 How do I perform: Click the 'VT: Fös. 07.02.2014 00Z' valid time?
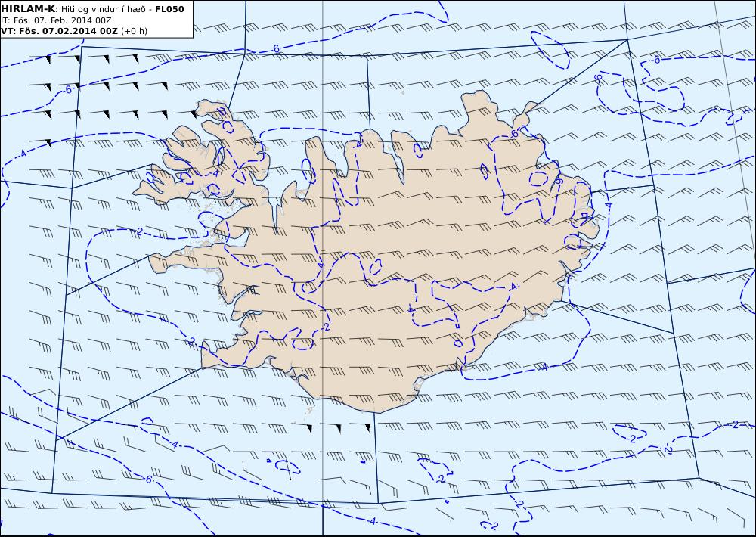(59, 31)
